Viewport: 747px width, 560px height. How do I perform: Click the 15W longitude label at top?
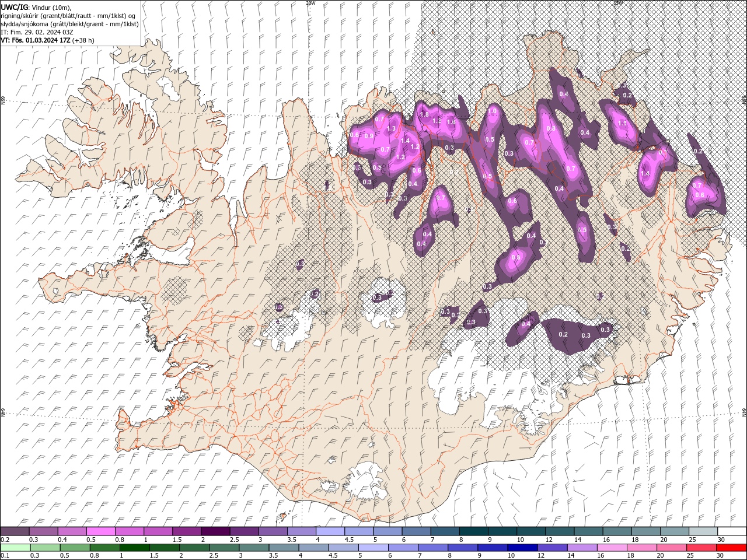618,3
